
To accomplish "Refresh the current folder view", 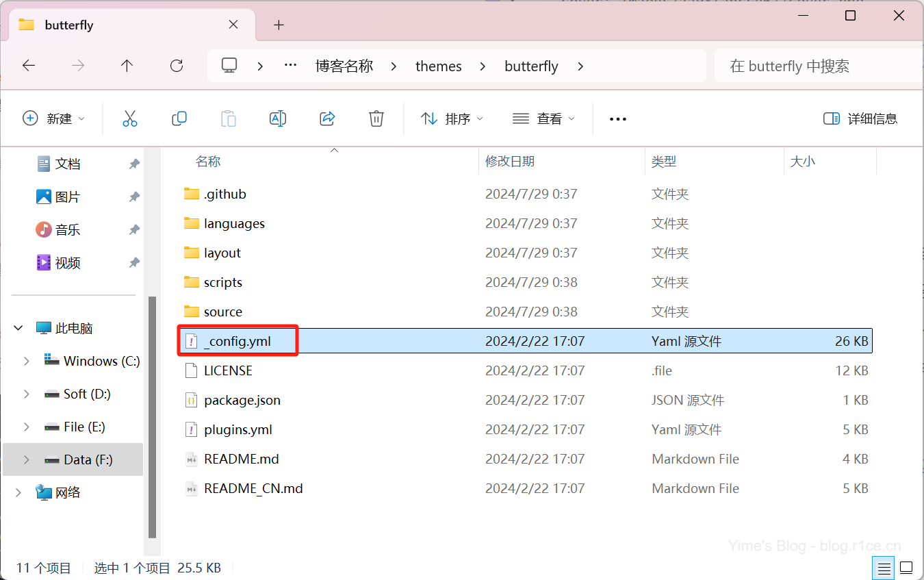I will tap(177, 66).
